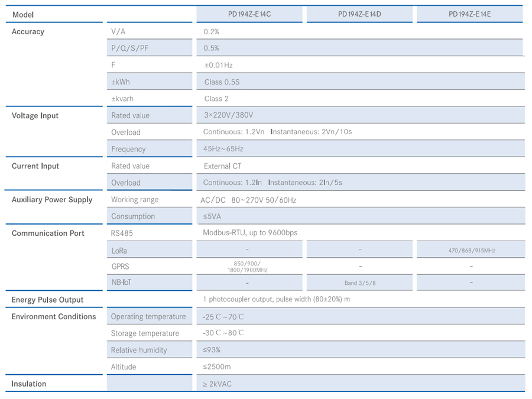Select the PD194Z-E14D model header
The image size is (532, 399).
click(359, 14)
